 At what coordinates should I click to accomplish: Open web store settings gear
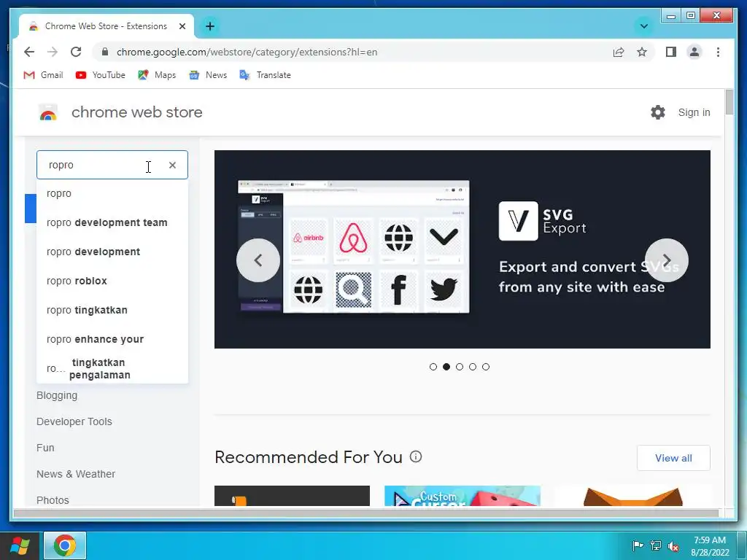tap(657, 112)
